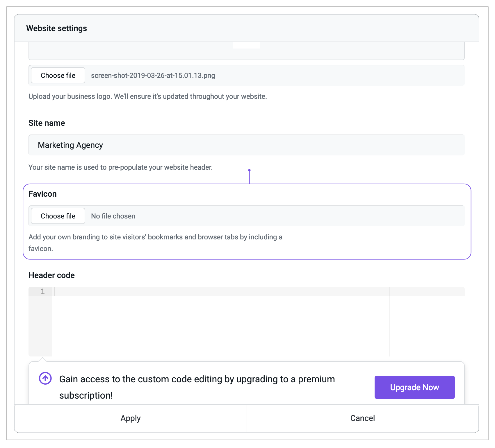
Task: Click line number 1 in code gutter
Action: 42,291
